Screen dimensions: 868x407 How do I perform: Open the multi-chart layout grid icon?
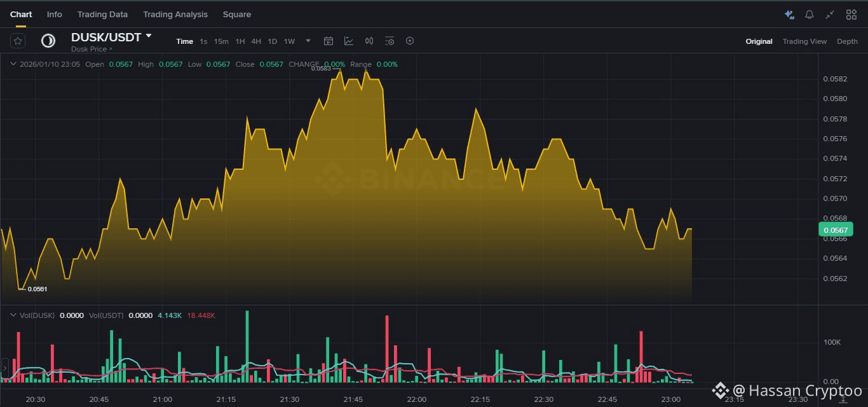851,14
